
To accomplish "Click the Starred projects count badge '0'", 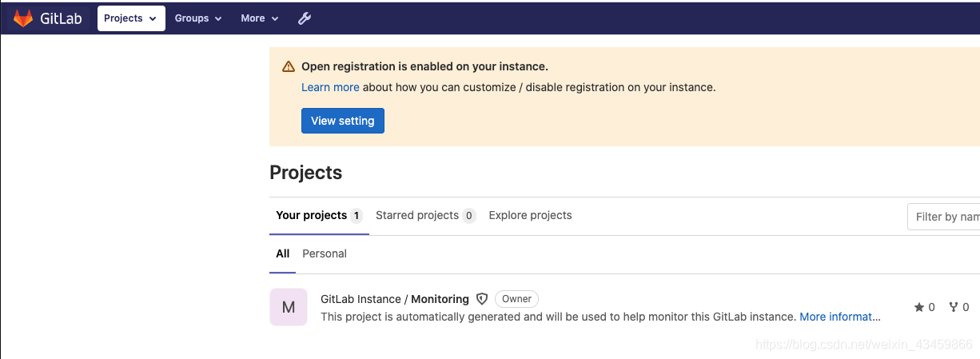I will pos(469,215).
